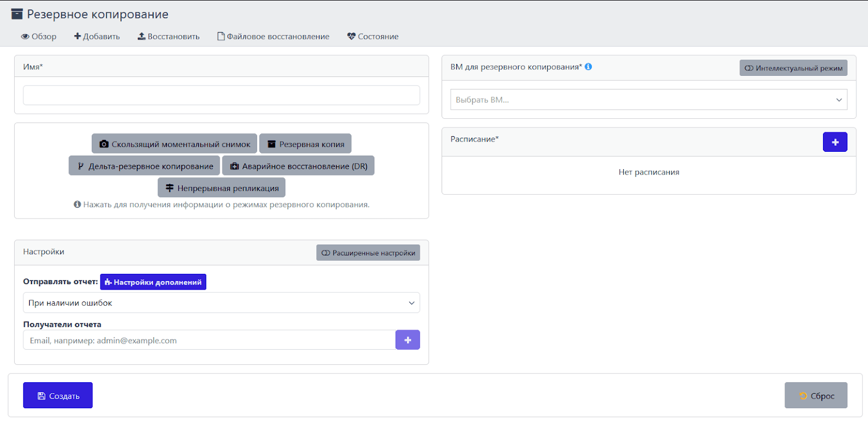Viewport: 868px width, 424px height.
Task: Click the archive icon next to page title
Action: [x=17, y=14]
